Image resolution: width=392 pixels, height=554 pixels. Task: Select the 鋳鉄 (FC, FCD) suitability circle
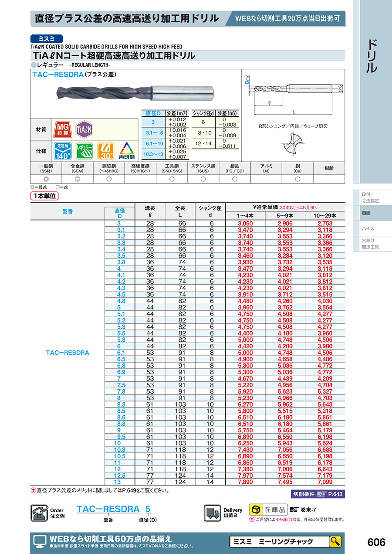coord(235,179)
